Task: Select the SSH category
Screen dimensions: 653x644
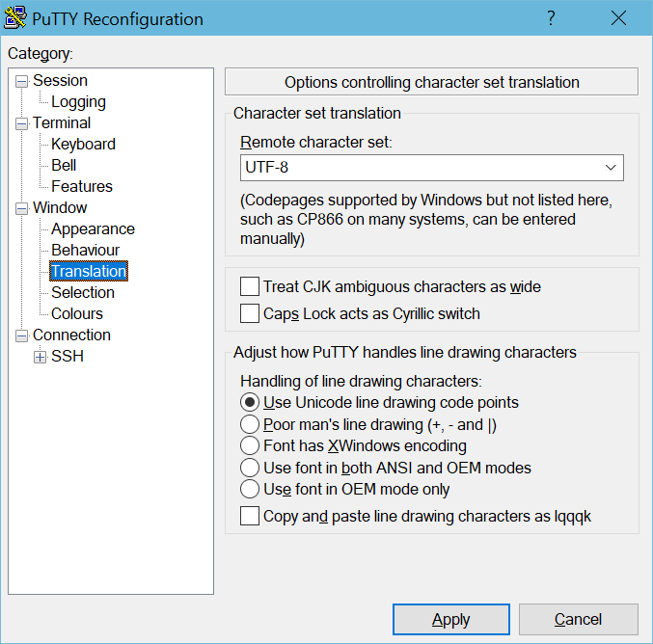Action: (68, 356)
